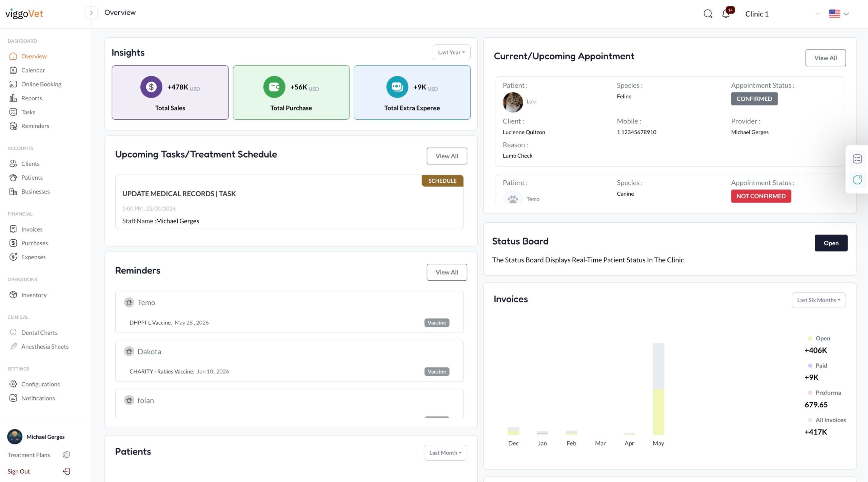Go to Online Booking menu item

pos(41,84)
